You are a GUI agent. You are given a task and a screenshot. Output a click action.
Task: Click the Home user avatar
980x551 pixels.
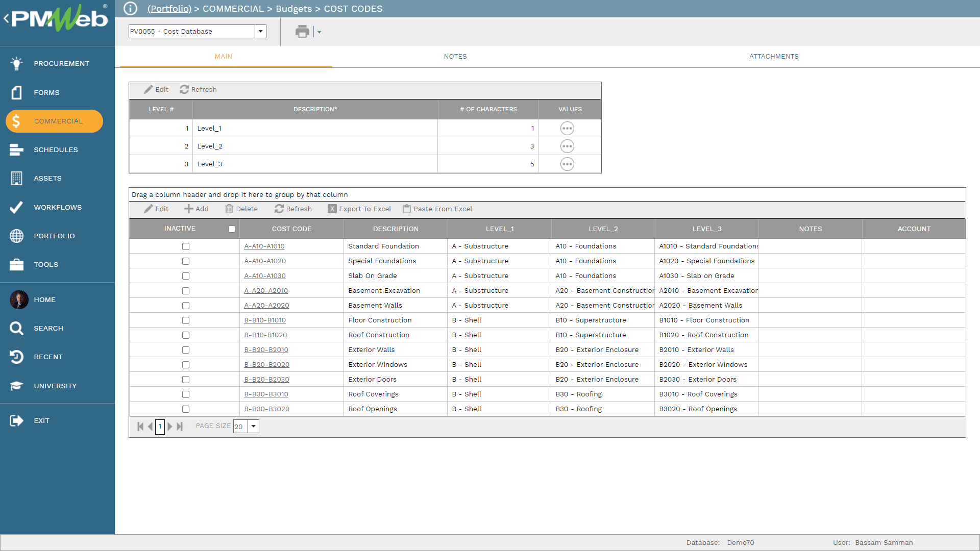(x=19, y=299)
